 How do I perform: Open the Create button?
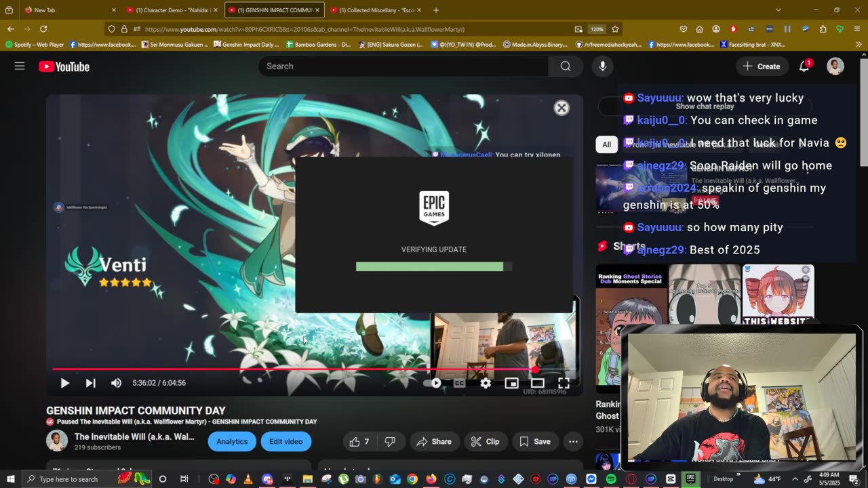[x=762, y=66]
